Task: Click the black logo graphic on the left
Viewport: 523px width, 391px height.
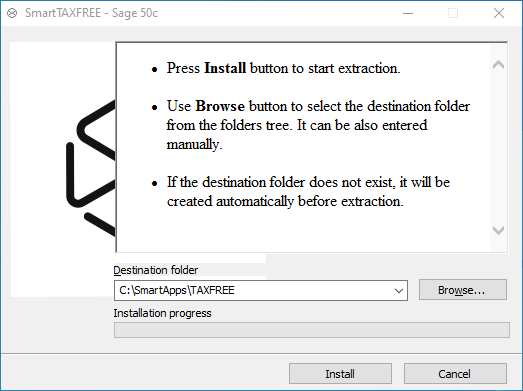Action: pos(91,168)
